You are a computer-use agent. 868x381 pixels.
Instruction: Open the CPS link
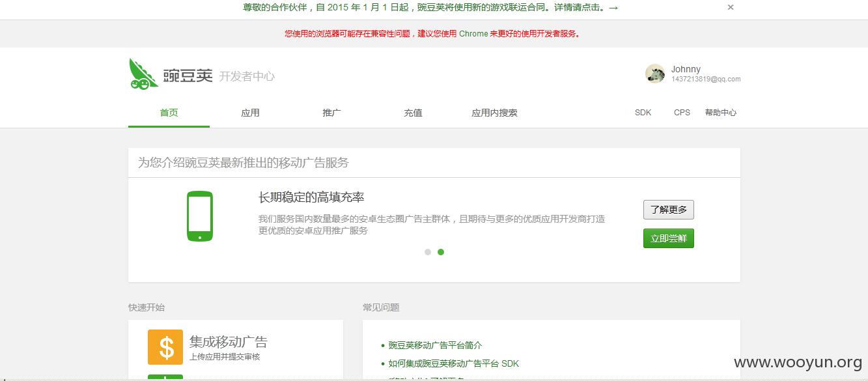click(682, 113)
